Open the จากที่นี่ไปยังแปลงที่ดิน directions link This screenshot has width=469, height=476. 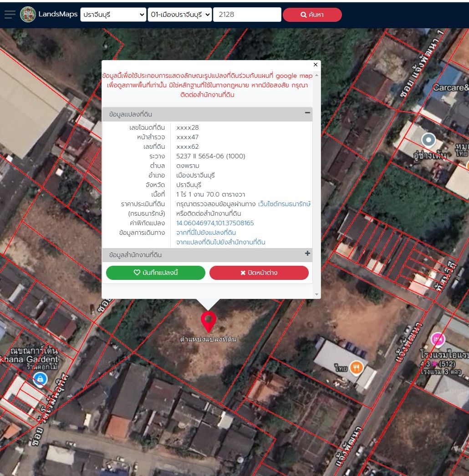tap(206, 233)
